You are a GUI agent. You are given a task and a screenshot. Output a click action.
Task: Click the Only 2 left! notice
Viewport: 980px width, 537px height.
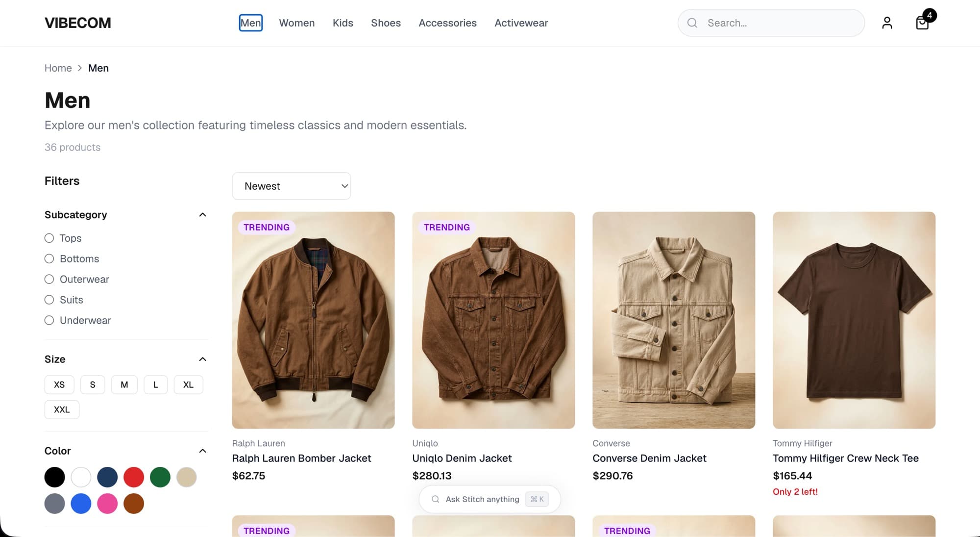point(795,492)
